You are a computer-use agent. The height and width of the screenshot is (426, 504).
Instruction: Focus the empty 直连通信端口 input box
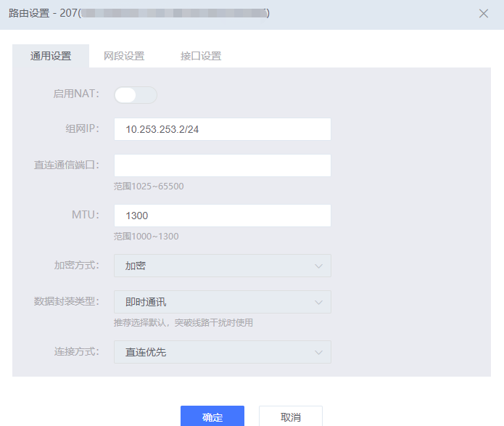(222, 165)
